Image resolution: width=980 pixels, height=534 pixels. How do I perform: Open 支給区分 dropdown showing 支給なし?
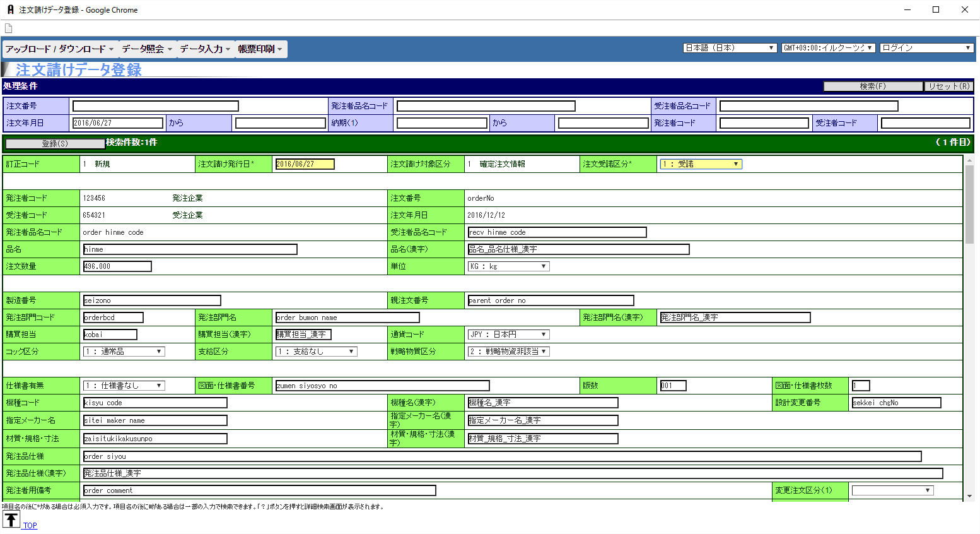[x=316, y=352]
